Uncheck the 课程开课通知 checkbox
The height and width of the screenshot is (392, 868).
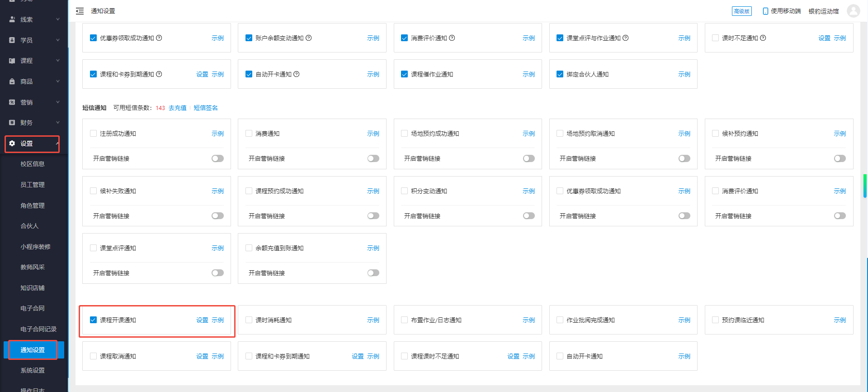pyautogui.click(x=93, y=320)
